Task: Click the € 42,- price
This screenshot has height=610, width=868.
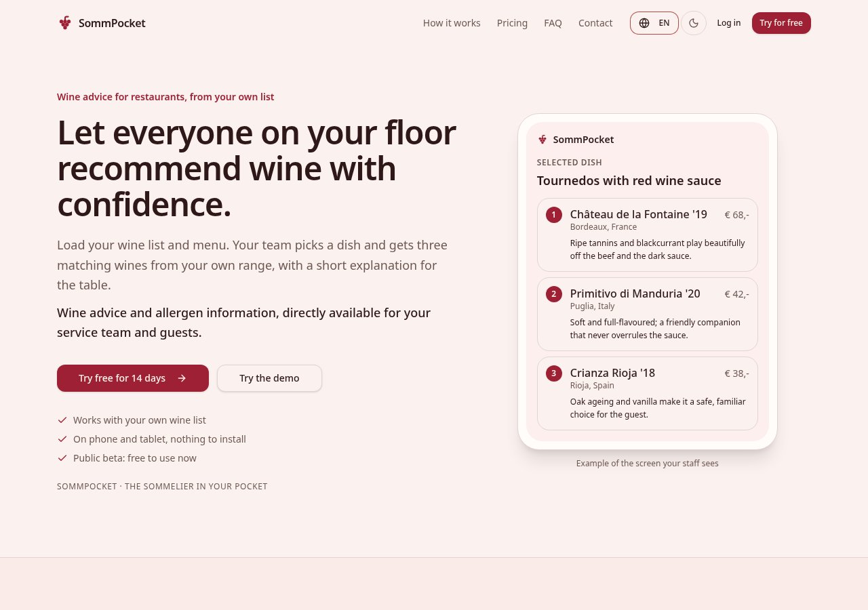Action: click(736, 294)
